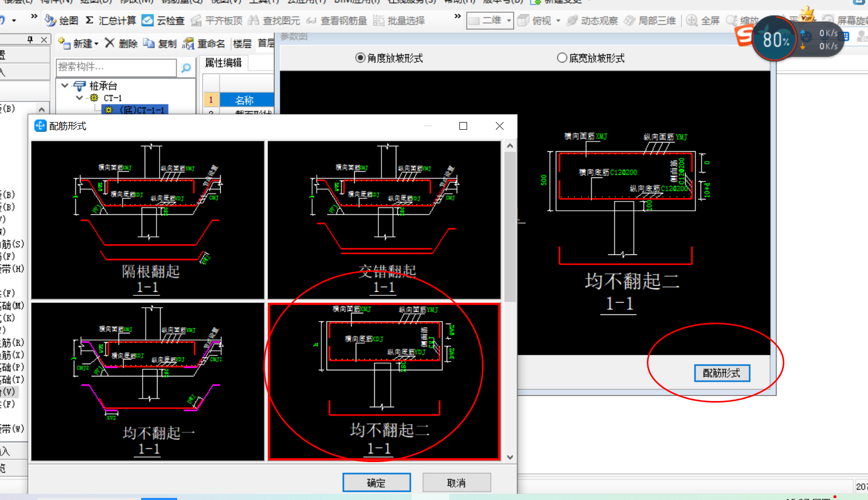Screen dimensions: 868x500
Task: Open the 楼层 floor selector
Action: point(242,44)
